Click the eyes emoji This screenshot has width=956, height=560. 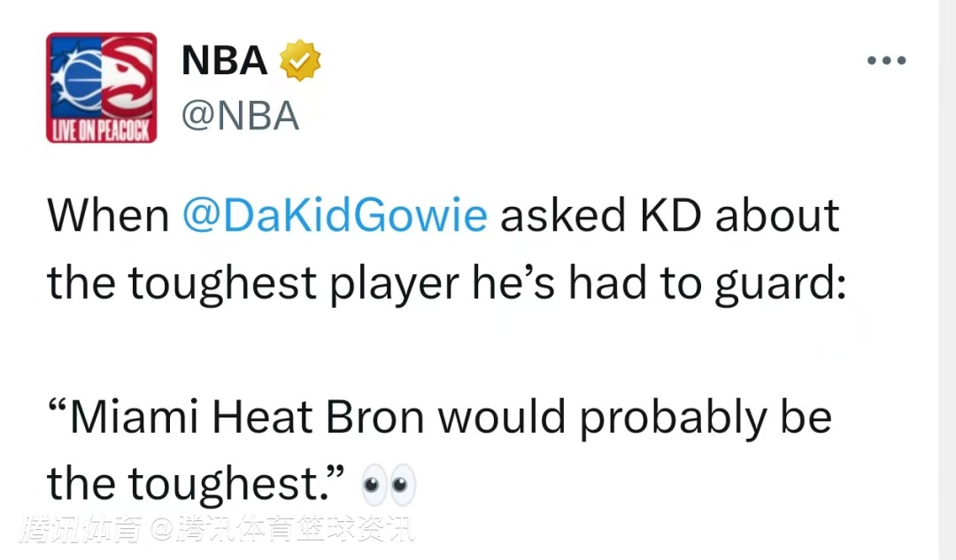(389, 485)
